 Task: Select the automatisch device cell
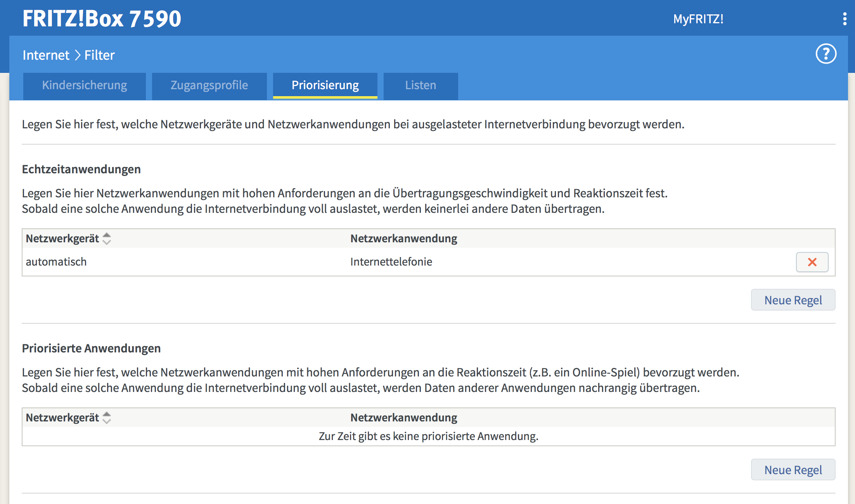click(x=56, y=262)
